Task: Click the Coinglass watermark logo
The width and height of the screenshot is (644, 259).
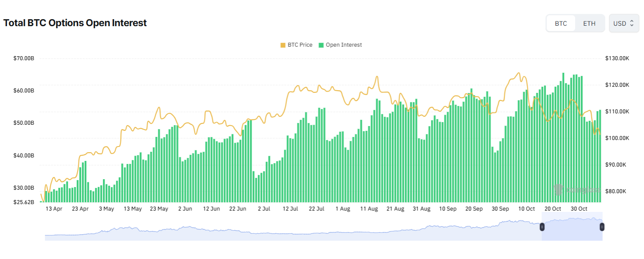Action: click(x=559, y=189)
